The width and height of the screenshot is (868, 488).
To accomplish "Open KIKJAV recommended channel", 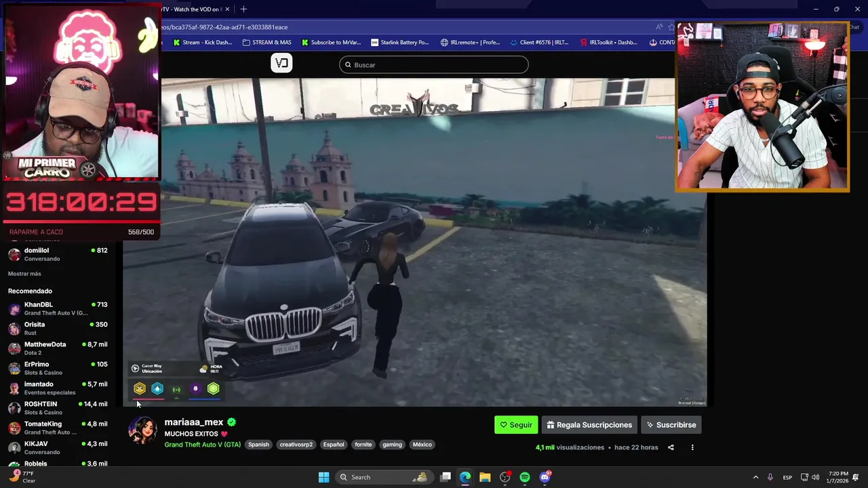I will 58,447.
